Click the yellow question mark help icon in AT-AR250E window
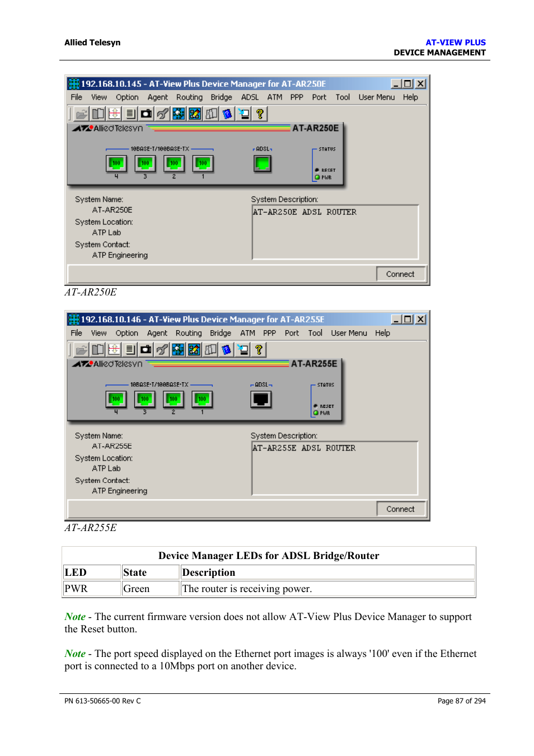 pos(260,114)
